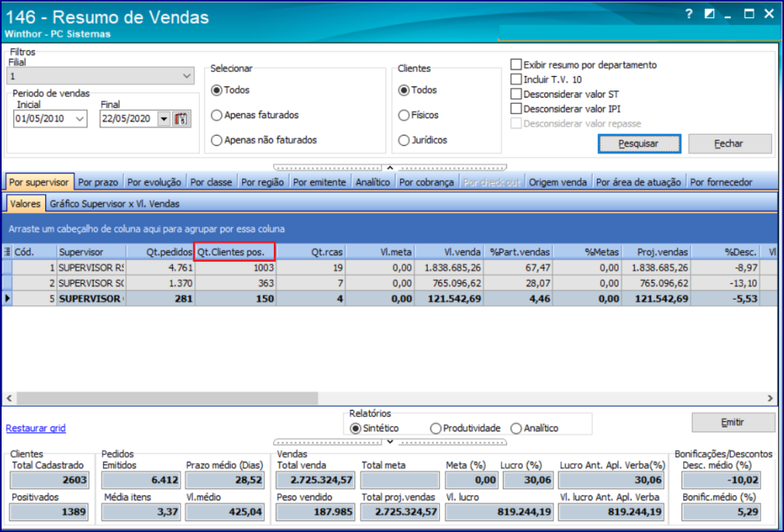Click the horizontal scrollbar thumb of grid
Image resolution: width=784 pixels, height=532 pixels.
coord(167,398)
